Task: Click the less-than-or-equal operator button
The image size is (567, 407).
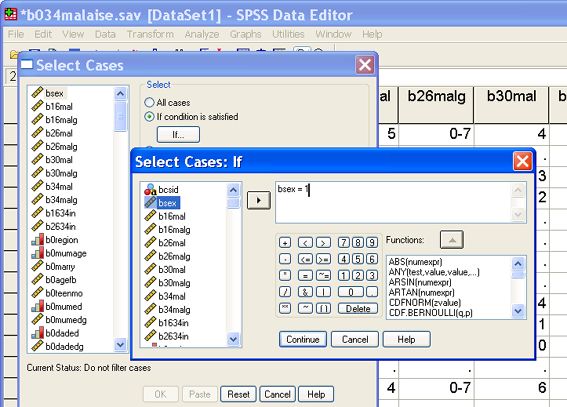Action: [x=305, y=259]
